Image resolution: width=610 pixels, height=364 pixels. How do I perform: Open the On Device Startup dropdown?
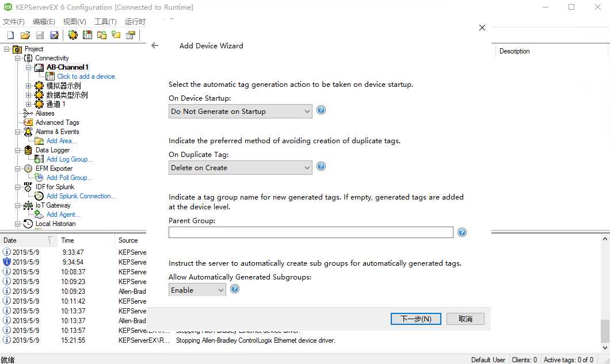pyautogui.click(x=241, y=111)
